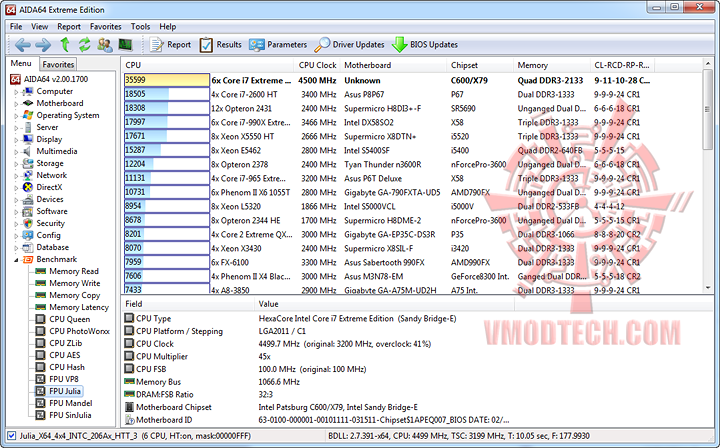Click the Forward navigation arrow

43,45
